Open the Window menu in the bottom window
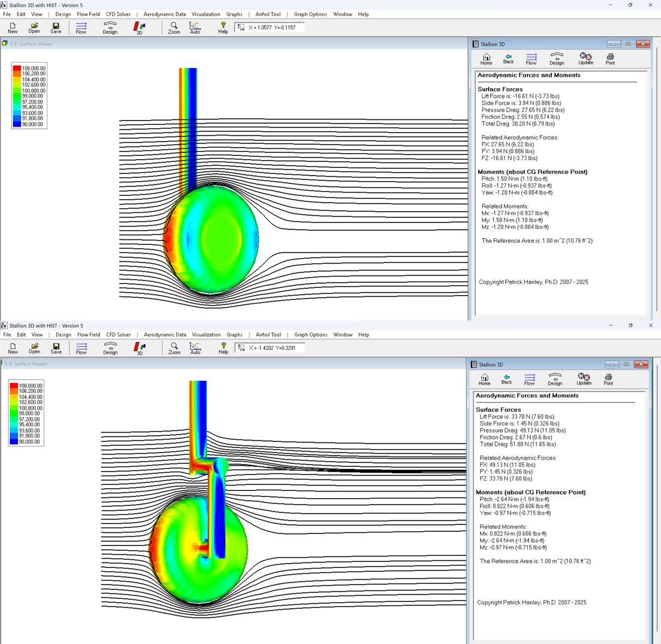Viewport: 661px width, 644px height. 343,335
